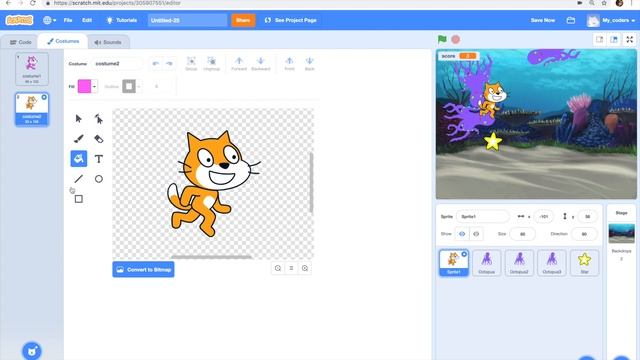Delete costume2 with the x badge
Image resolution: width=640 pixels, height=360 pixels.
(44, 97)
